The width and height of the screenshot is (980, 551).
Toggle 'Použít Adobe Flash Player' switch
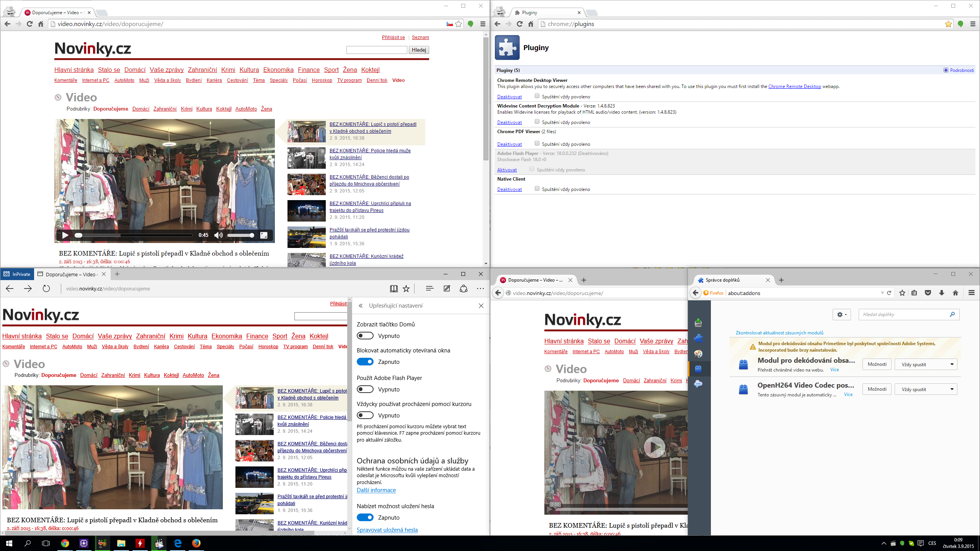pyautogui.click(x=365, y=390)
